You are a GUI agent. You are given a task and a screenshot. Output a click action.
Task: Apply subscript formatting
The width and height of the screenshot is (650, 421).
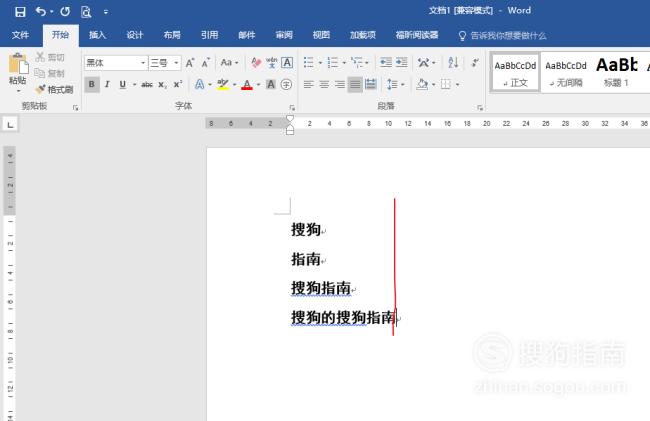point(162,85)
